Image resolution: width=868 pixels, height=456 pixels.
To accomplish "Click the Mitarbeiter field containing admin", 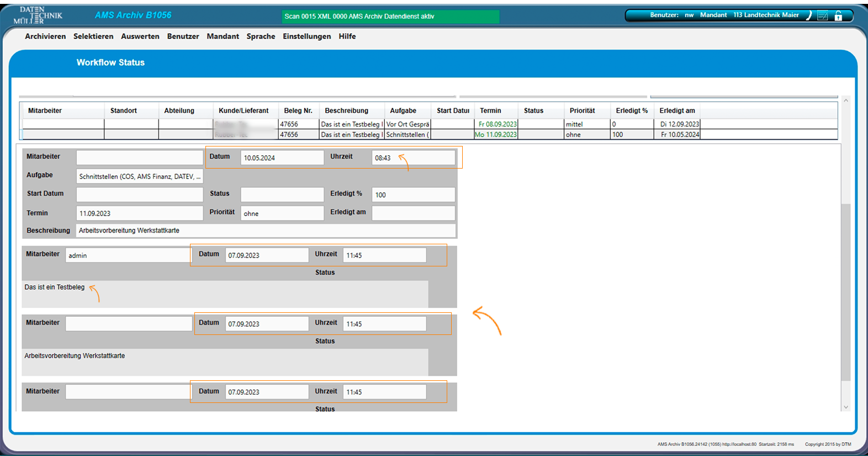I will pos(128,255).
